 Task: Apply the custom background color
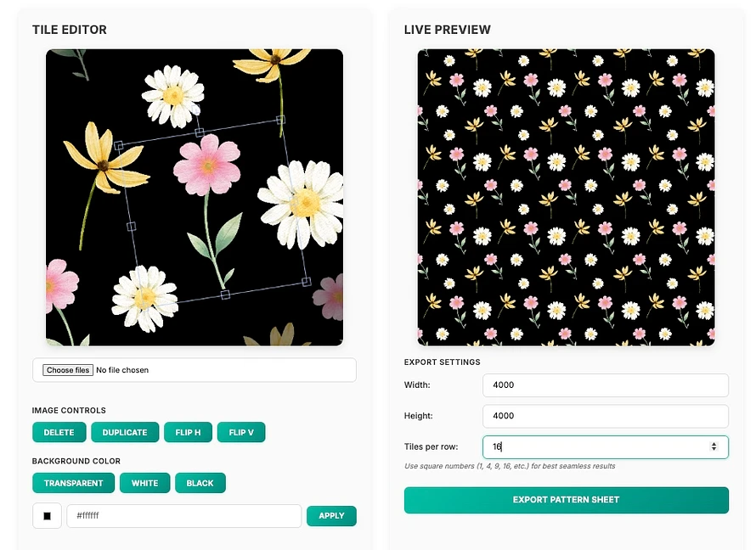click(x=331, y=516)
